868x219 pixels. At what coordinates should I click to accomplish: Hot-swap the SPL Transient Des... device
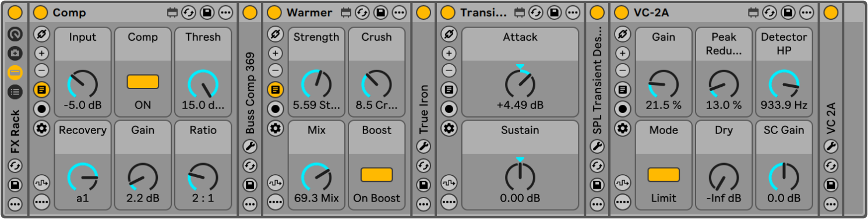click(x=597, y=165)
